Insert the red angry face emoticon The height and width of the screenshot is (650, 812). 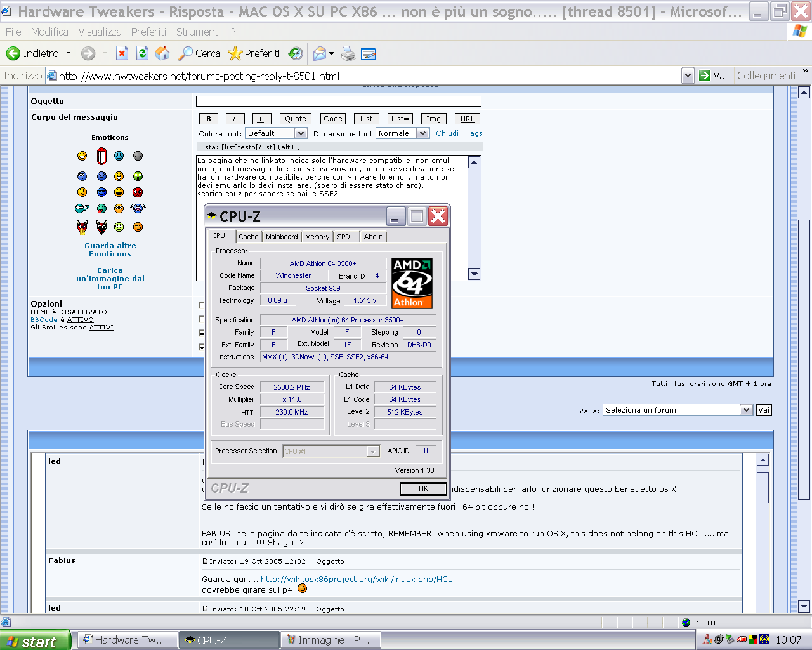point(138,192)
